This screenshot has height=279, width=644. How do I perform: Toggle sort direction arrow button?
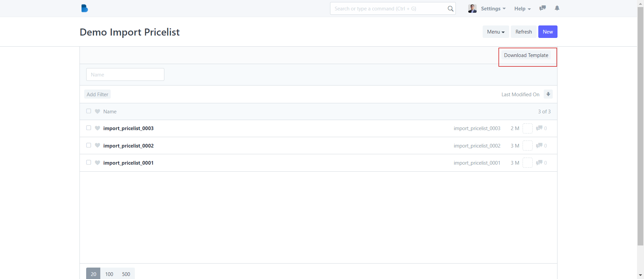(x=548, y=94)
